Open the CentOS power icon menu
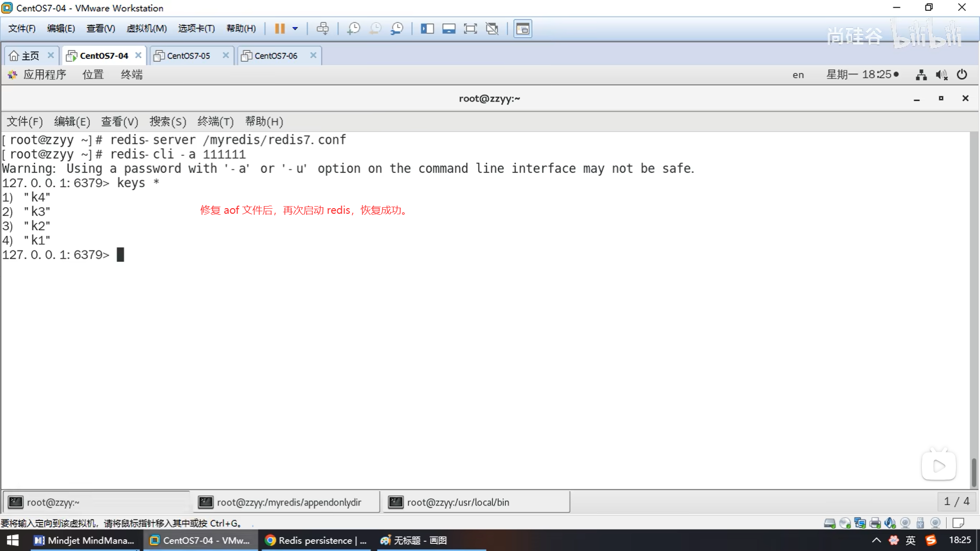 click(962, 74)
